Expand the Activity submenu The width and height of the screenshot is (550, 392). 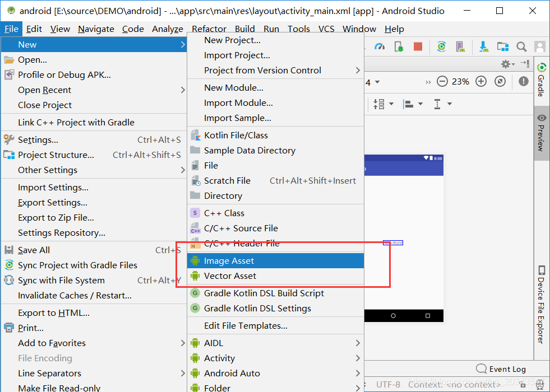click(x=275, y=358)
